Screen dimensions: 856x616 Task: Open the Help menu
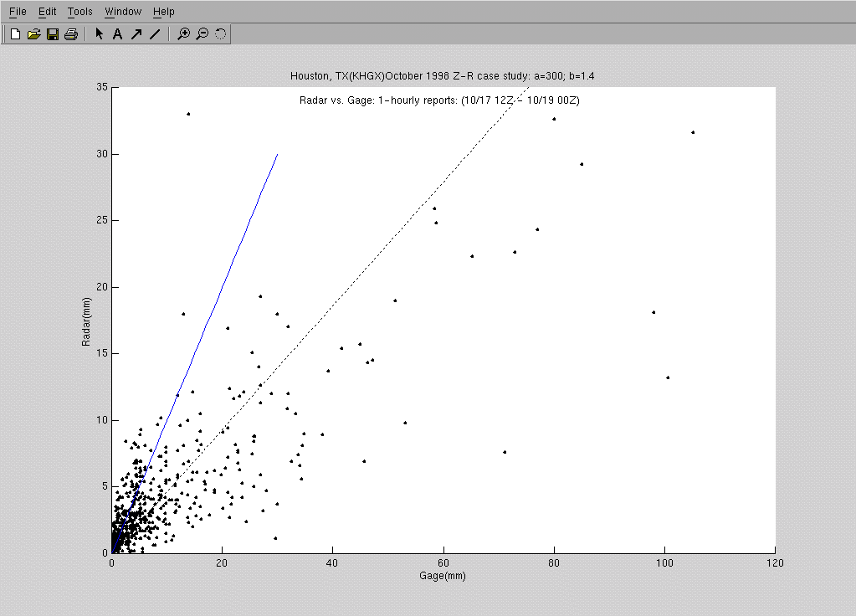(163, 12)
